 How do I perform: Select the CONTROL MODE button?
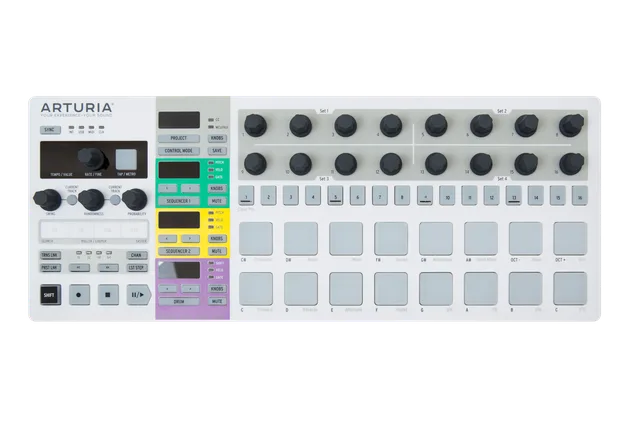pos(179,151)
